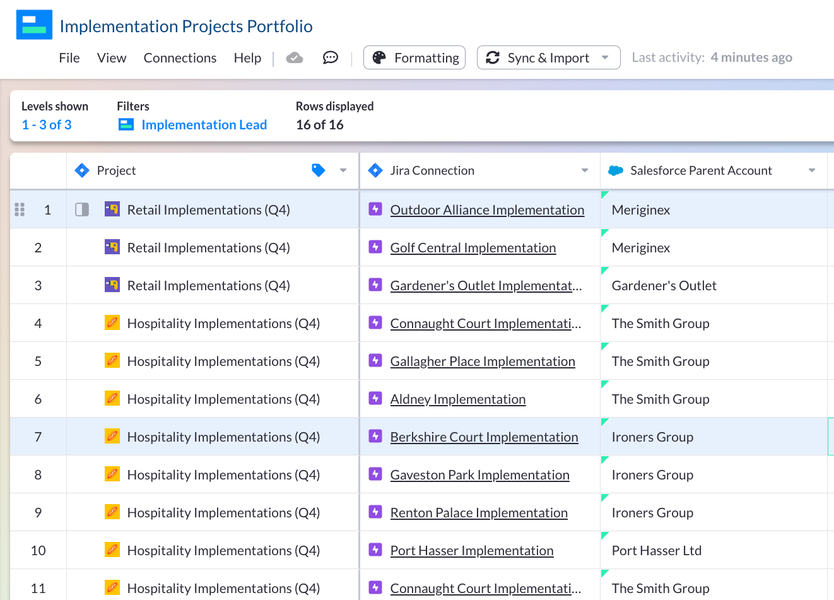Expand the Project column dropdown arrow
Viewport: 834px width, 600px height.
[x=343, y=170]
